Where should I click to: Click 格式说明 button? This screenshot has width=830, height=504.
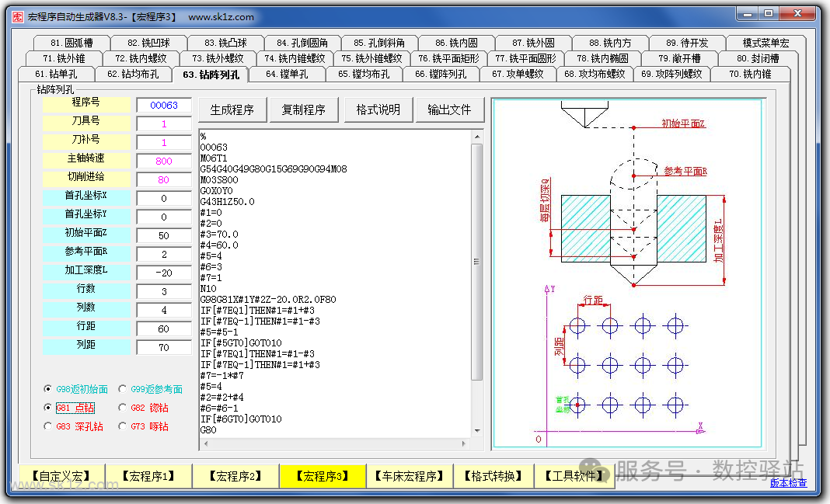[x=378, y=110]
